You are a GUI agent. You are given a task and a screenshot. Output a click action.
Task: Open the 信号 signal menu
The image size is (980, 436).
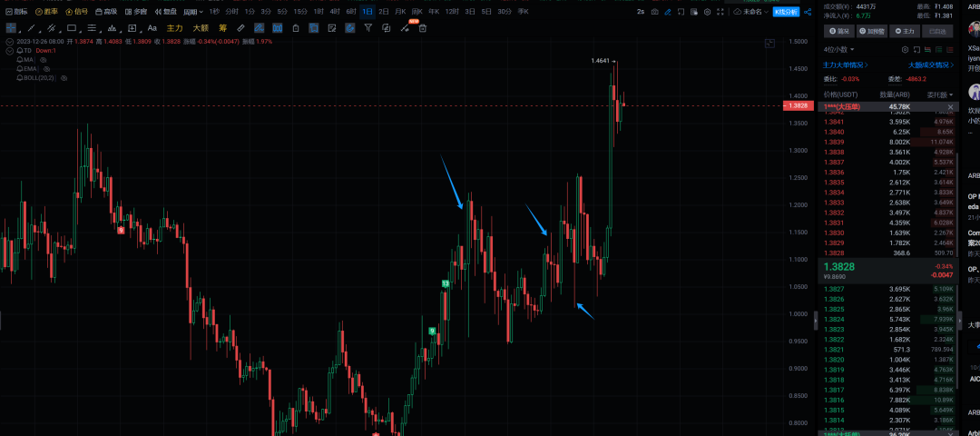(76, 12)
